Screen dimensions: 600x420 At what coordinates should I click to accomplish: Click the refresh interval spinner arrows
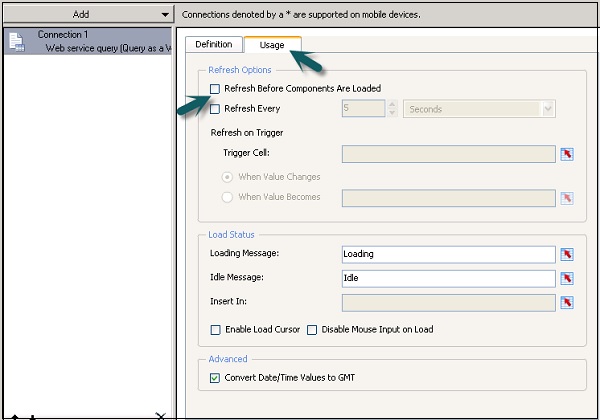[x=392, y=109]
